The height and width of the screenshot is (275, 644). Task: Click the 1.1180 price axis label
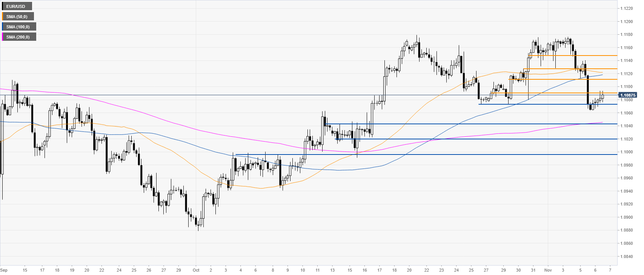626,35
